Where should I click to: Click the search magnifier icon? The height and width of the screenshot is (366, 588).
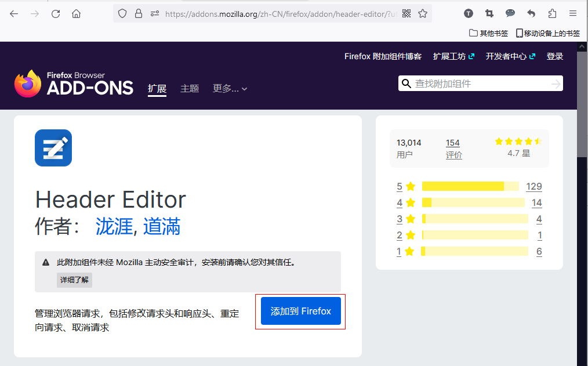[406, 84]
